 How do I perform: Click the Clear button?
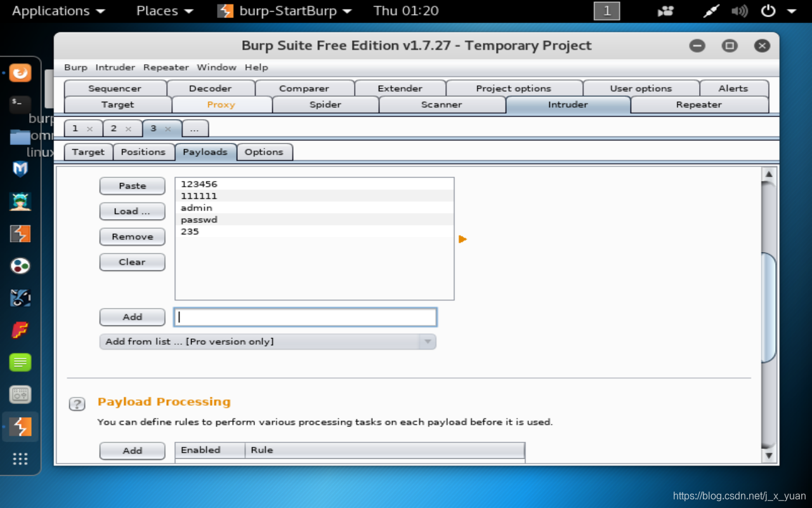[x=133, y=262]
